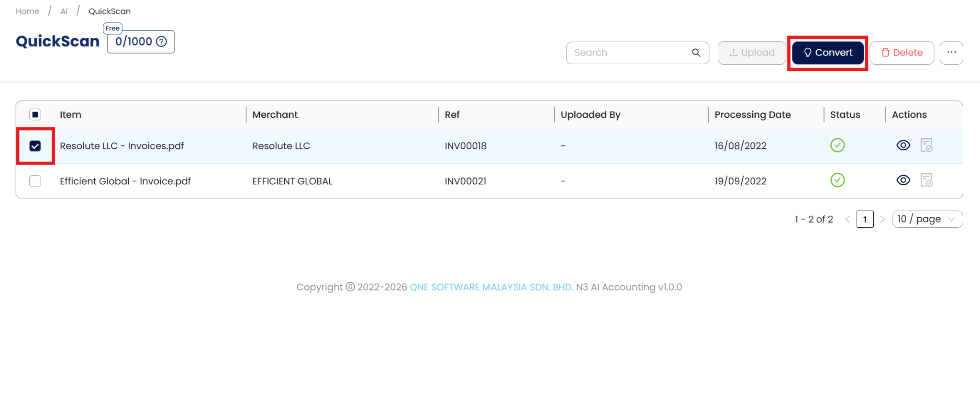Screen dimensions: 980x401
Task: Open QNE SOFTWARE MALAYSIA SDN. BHD. link
Action: (491, 287)
